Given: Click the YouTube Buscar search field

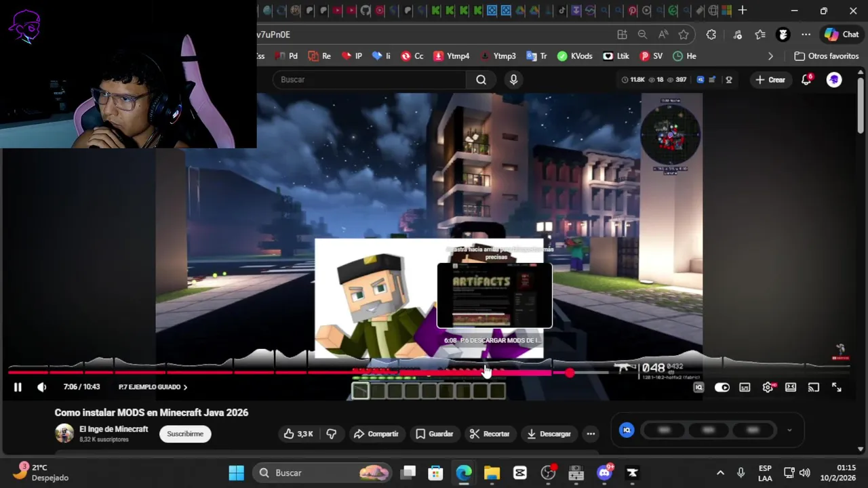Looking at the screenshot, I should click(x=370, y=79).
